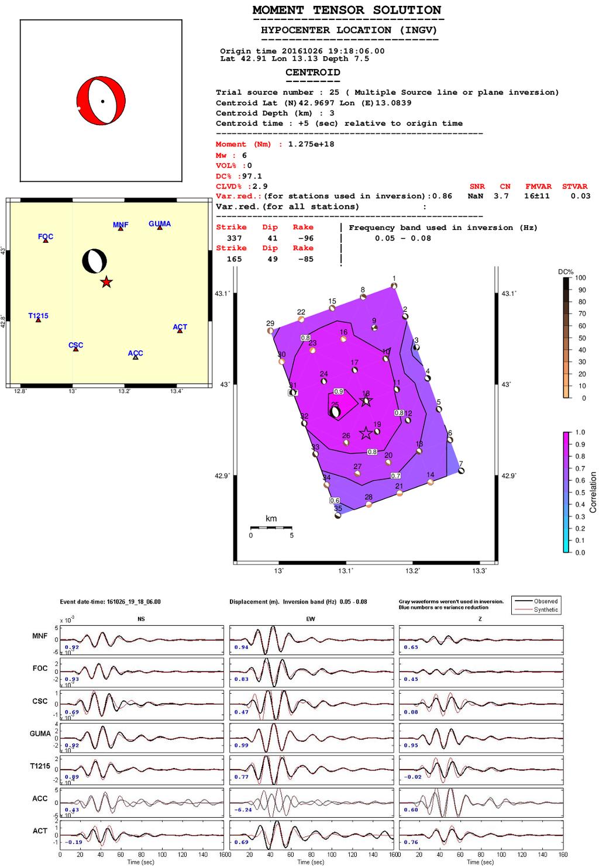The width and height of the screenshot is (599, 868).
Task: Click the centroid time '+5 (sec)' line
Action: 339,123
